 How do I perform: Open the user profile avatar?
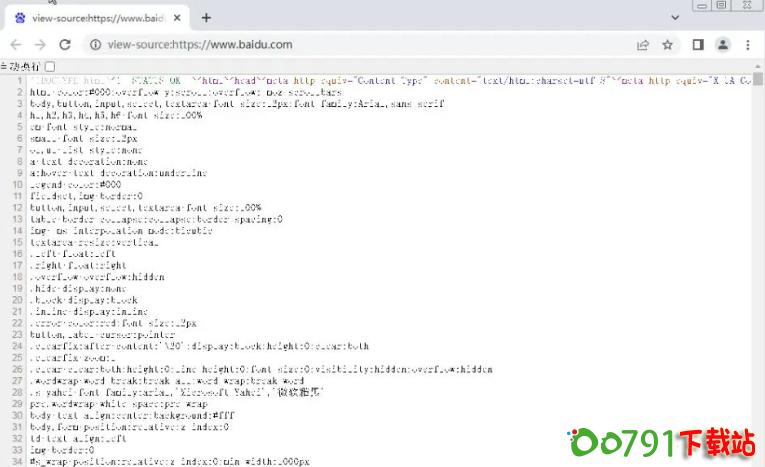tap(723, 45)
